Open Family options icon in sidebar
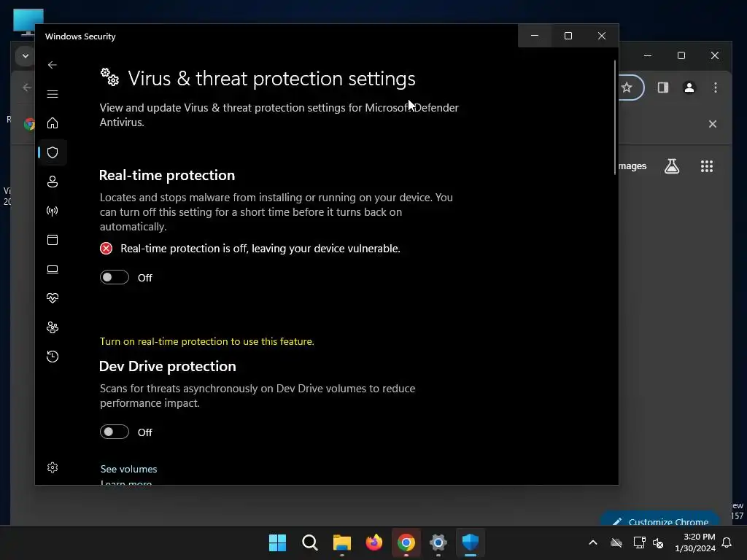 [x=53, y=327]
